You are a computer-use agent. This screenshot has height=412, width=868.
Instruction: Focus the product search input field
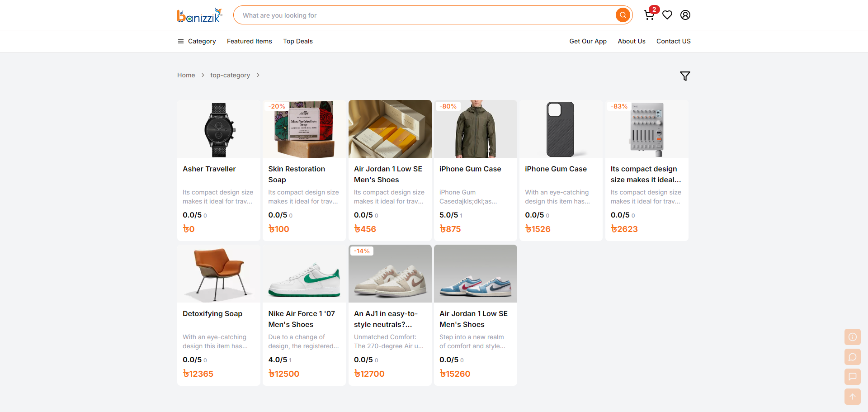[425, 15]
